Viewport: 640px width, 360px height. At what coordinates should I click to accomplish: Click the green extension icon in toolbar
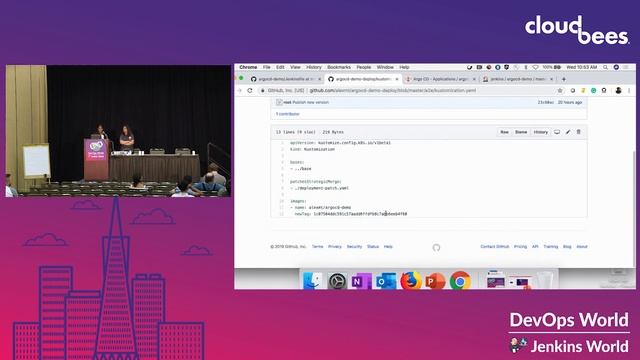coord(593,91)
